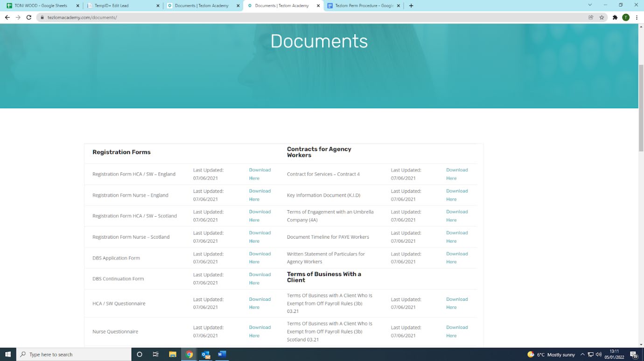Reload the page with the refresh icon

click(29, 17)
